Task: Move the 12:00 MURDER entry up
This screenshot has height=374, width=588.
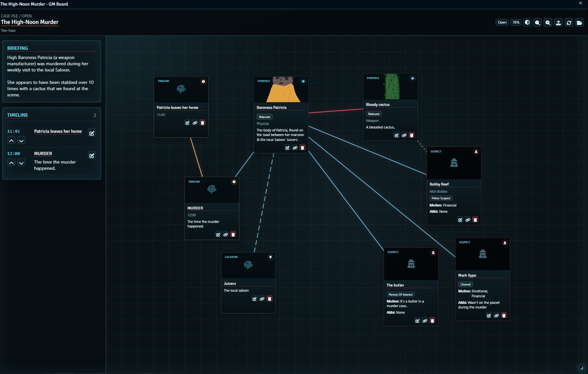Action: coord(11,163)
